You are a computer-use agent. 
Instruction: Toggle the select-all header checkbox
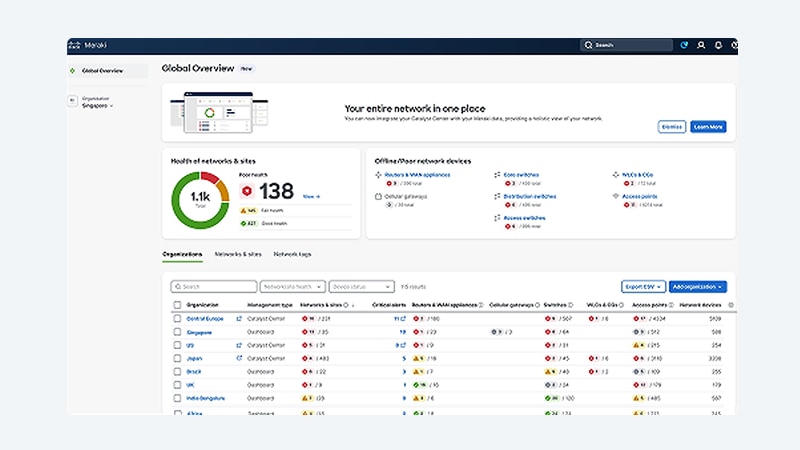[177, 305]
